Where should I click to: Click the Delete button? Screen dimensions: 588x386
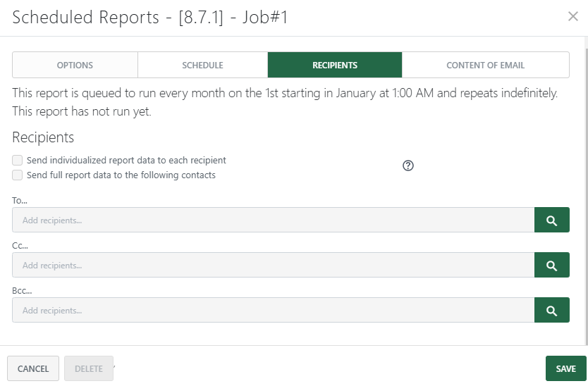tap(89, 368)
